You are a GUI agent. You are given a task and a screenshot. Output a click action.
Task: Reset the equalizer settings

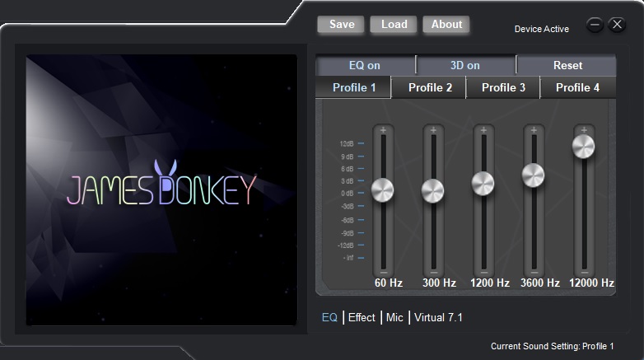[567, 65]
